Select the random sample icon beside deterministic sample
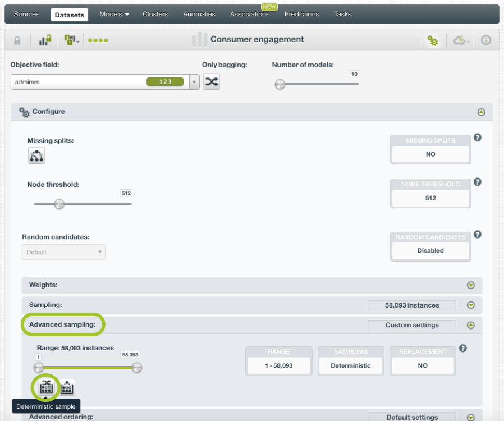 coord(66,387)
